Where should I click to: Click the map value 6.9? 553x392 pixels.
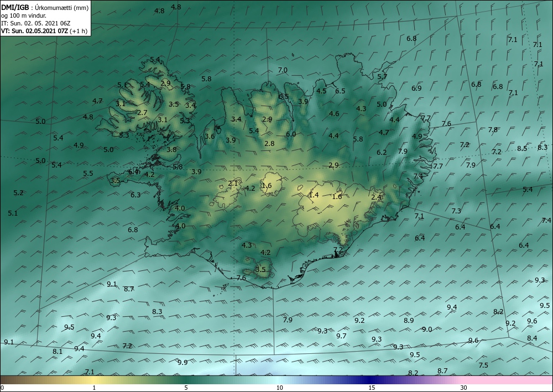pyautogui.click(x=416, y=88)
